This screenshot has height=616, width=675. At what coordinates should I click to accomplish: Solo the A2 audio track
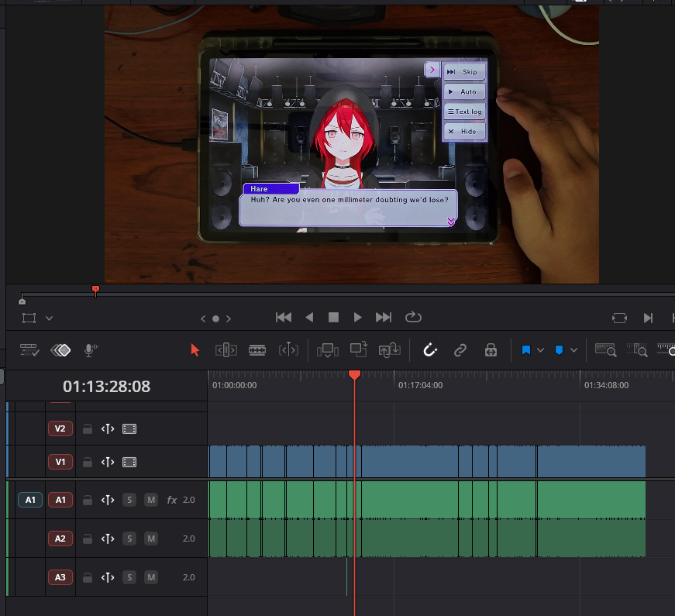pos(129,539)
